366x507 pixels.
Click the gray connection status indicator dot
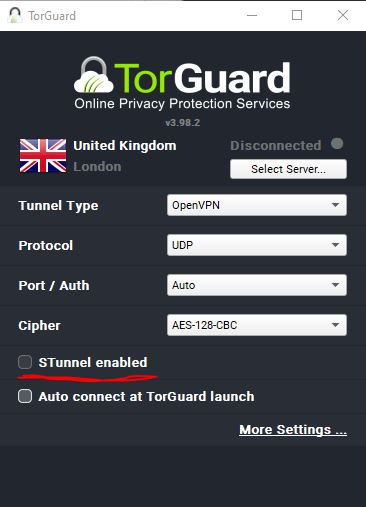[337, 144]
